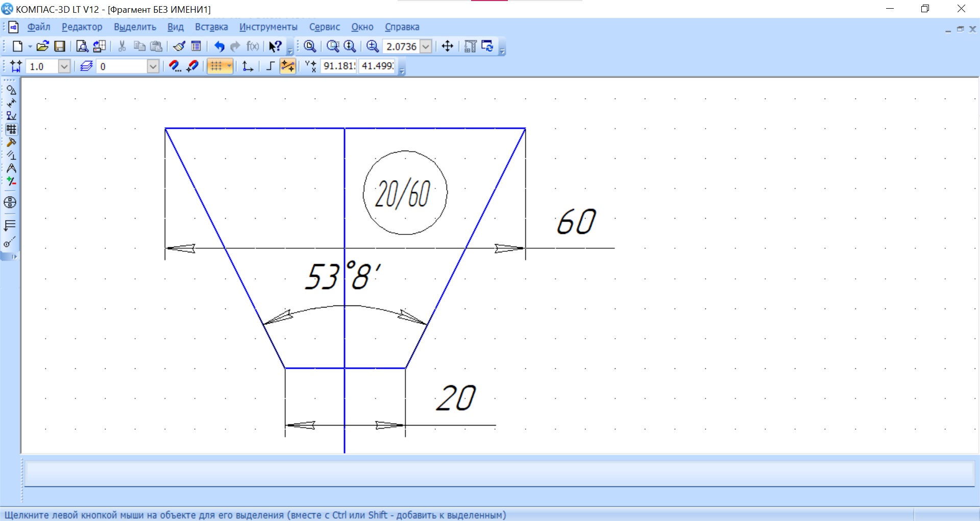Screen dimensions: 980x521
Task: Refresh the image with the Redraw icon
Action: (x=487, y=46)
